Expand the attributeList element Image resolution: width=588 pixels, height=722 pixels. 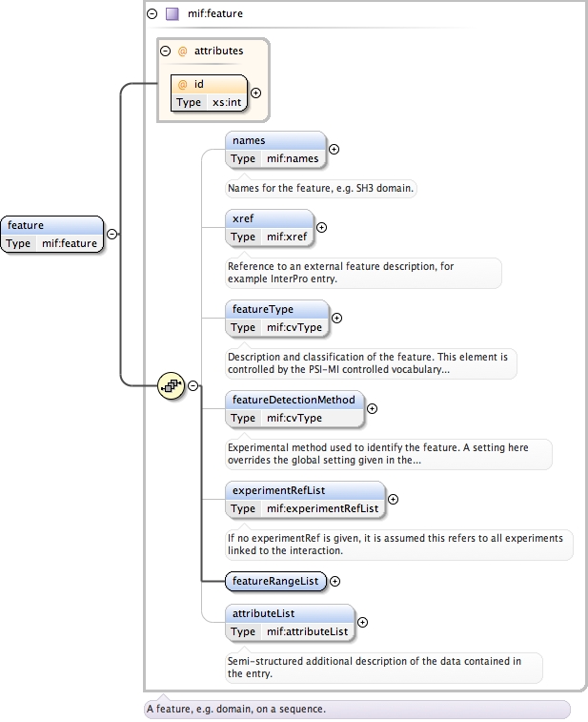tap(362, 622)
